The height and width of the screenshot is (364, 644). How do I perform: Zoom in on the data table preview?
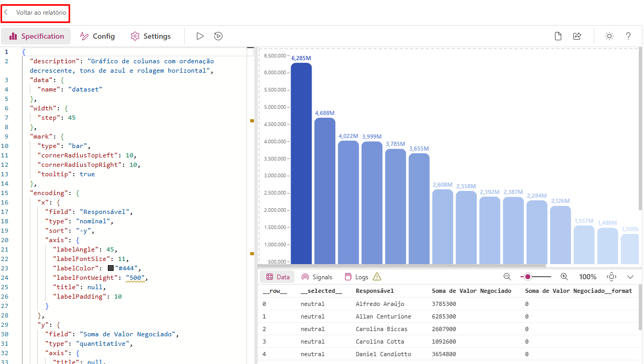tap(564, 276)
